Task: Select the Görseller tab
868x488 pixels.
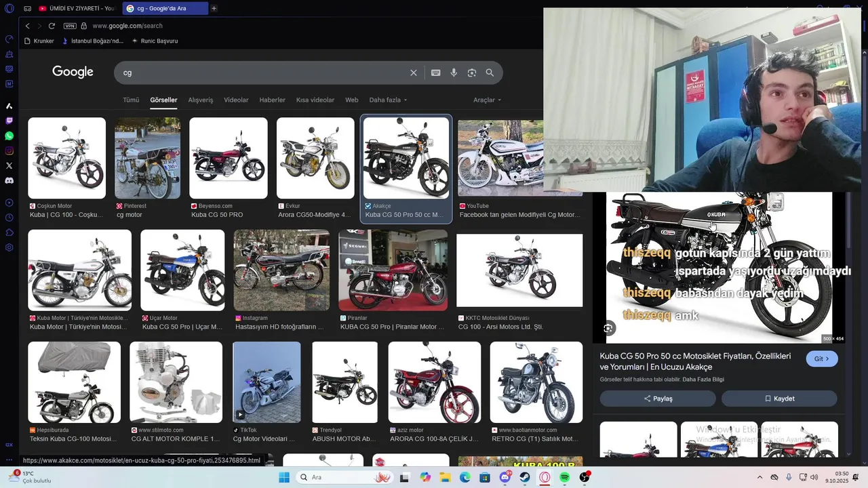Action: (163, 100)
